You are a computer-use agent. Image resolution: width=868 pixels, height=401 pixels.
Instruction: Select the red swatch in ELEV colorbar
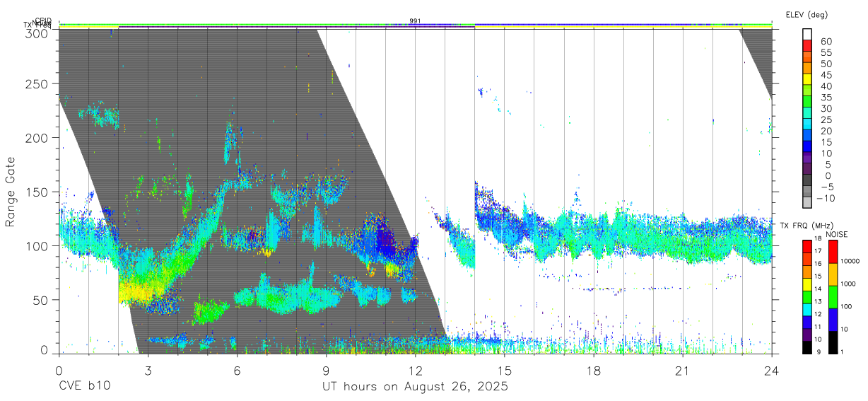[x=807, y=45]
